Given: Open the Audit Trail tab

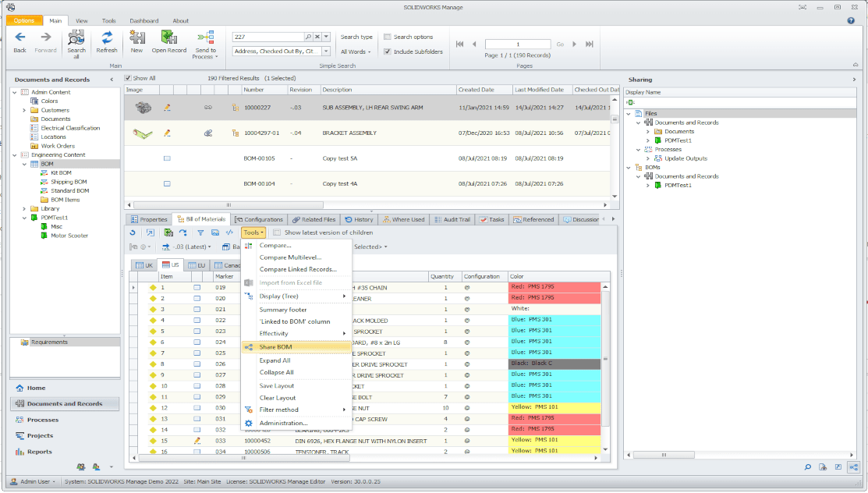Looking at the screenshot, I should coord(452,220).
